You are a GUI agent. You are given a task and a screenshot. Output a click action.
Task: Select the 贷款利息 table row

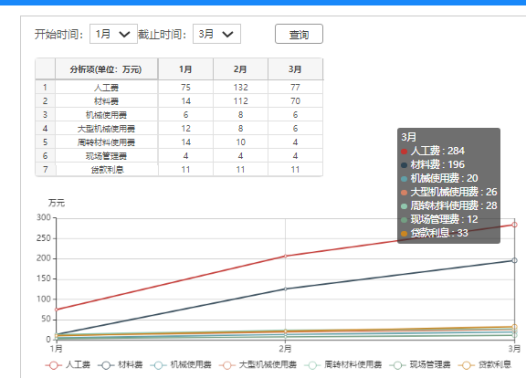click(179, 169)
